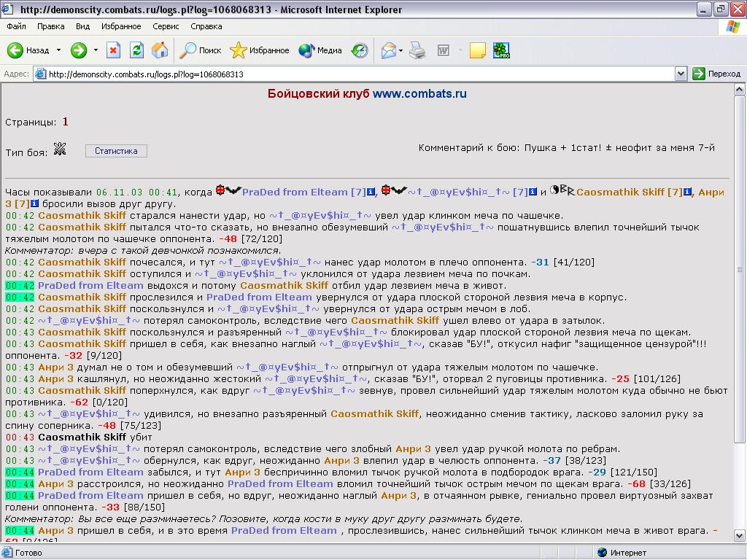Open the Сервис menu
The height and width of the screenshot is (560, 747).
point(166,26)
